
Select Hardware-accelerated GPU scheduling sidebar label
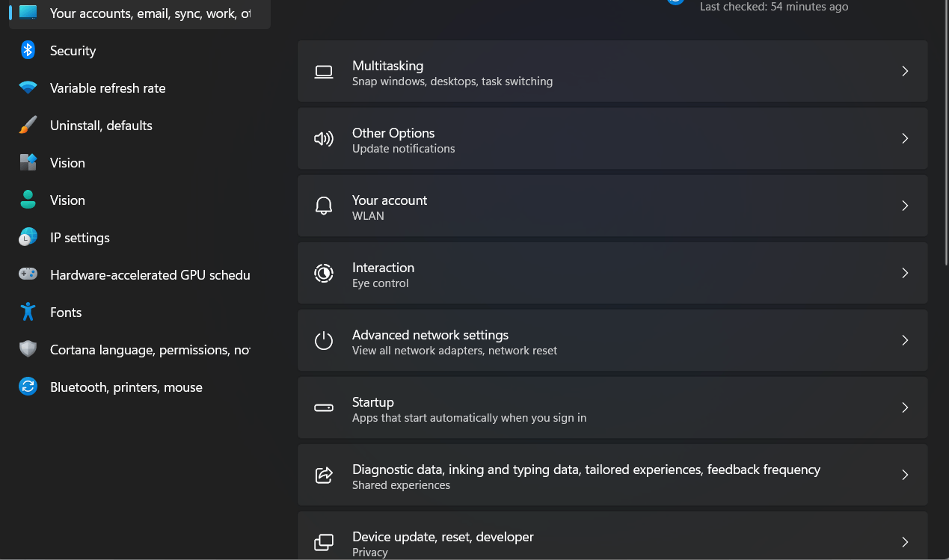[x=150, y=275]
